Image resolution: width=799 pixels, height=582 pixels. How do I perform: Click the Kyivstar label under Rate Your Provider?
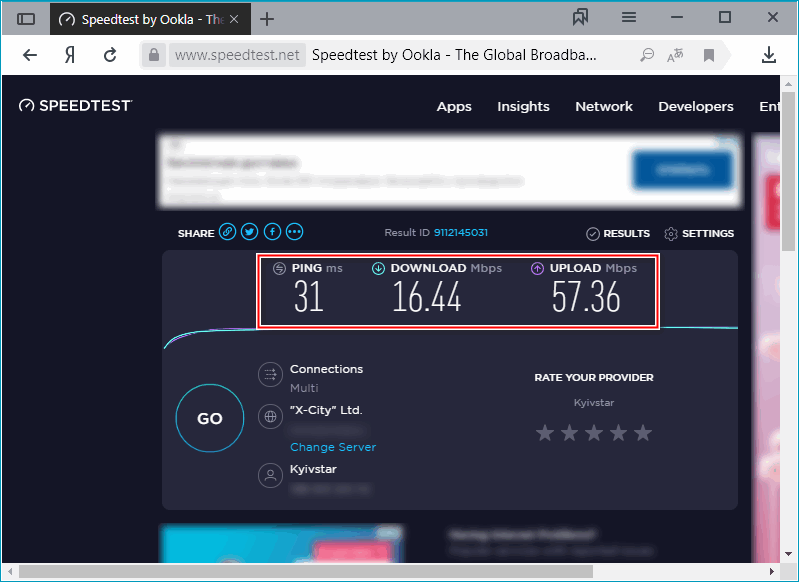(x=594, y=403)
